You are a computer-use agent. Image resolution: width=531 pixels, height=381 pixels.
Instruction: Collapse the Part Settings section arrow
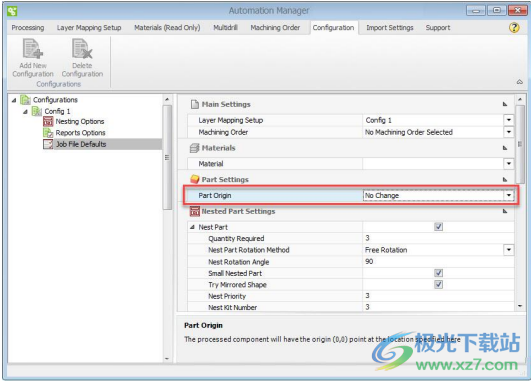(505, 179)
